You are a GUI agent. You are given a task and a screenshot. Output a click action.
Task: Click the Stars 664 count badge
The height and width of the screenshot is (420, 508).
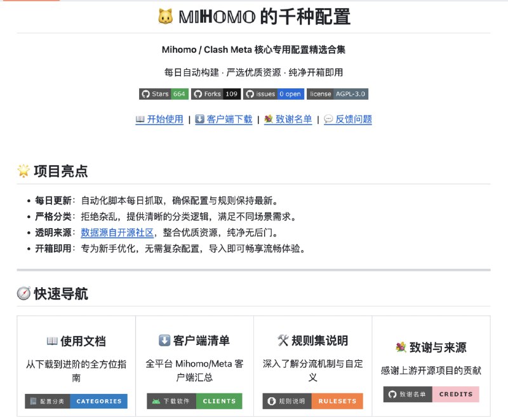(x=179, y=95)
